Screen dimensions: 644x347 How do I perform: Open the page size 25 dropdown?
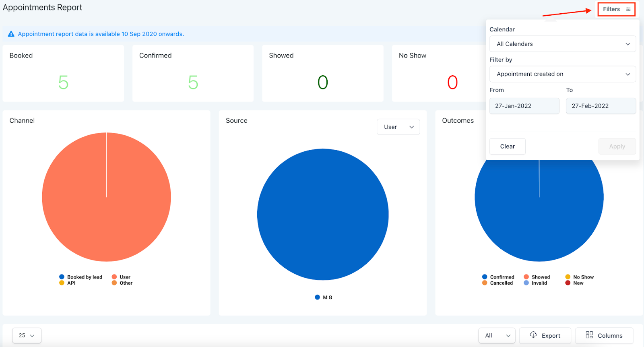[x=27, y=335]
